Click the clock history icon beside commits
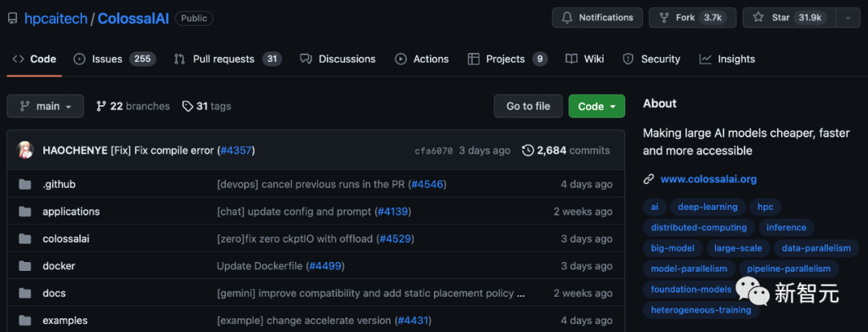 pos(528,150)
